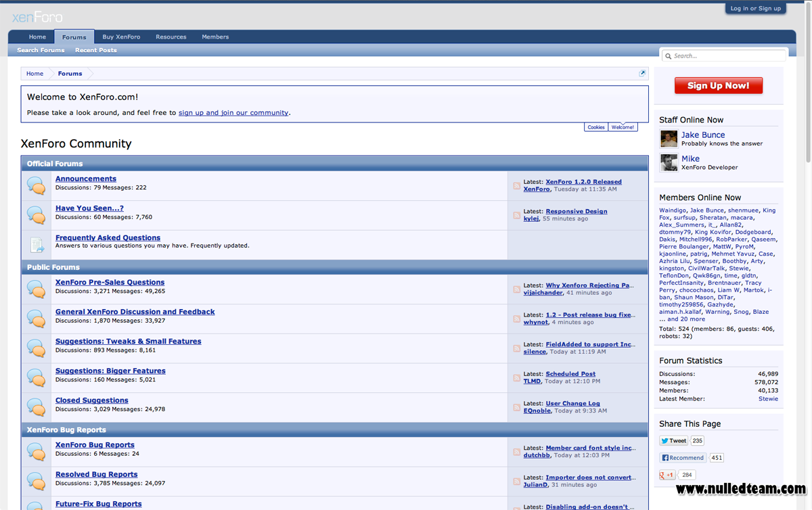
Task: Open Jake Bunce's avatar
Action: pos(669,139)
